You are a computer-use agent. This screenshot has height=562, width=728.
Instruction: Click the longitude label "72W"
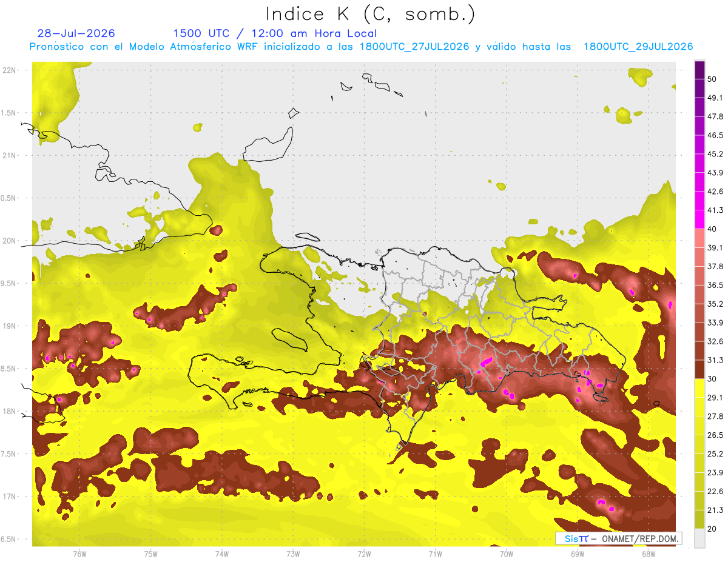coord(364,554)
